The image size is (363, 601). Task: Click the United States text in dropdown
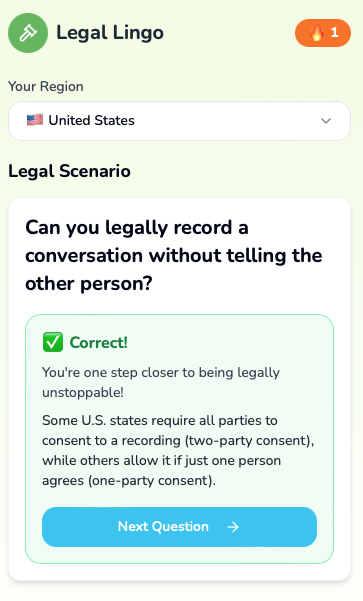[x=91, y=120]
